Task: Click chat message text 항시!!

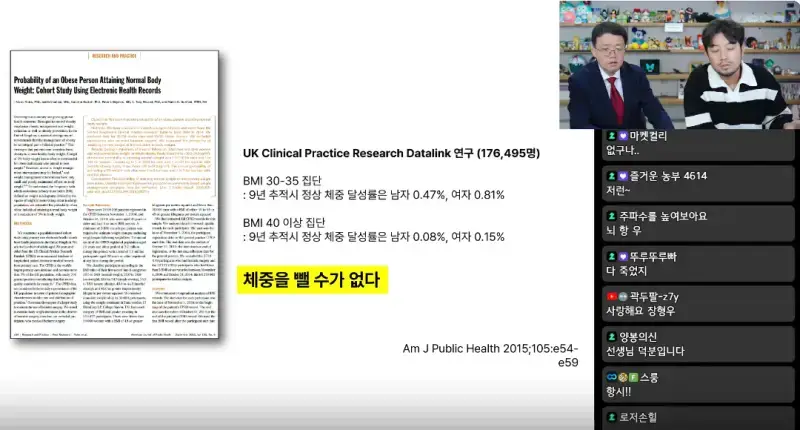Action: coord(618,391)
